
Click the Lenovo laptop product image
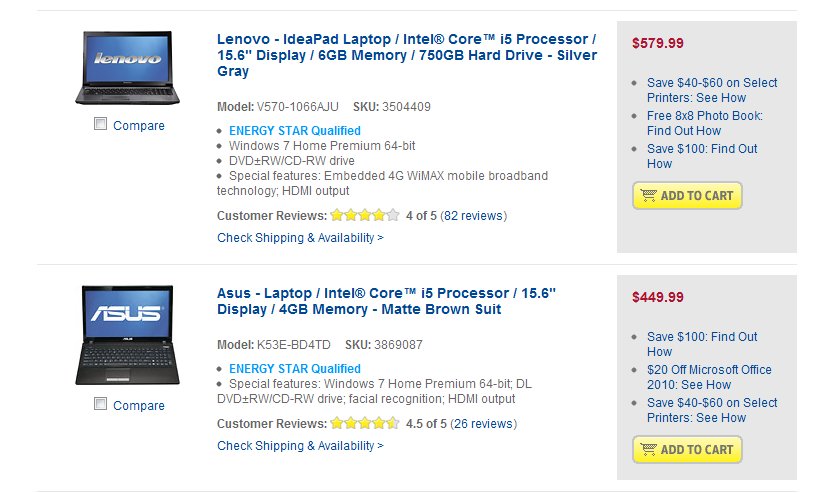128,68
